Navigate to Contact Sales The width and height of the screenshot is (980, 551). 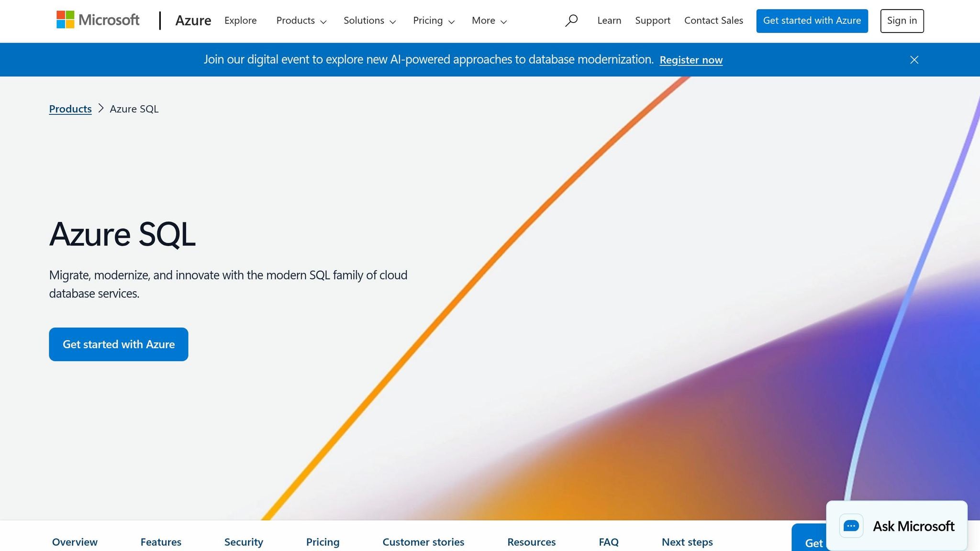pos(713,20)
